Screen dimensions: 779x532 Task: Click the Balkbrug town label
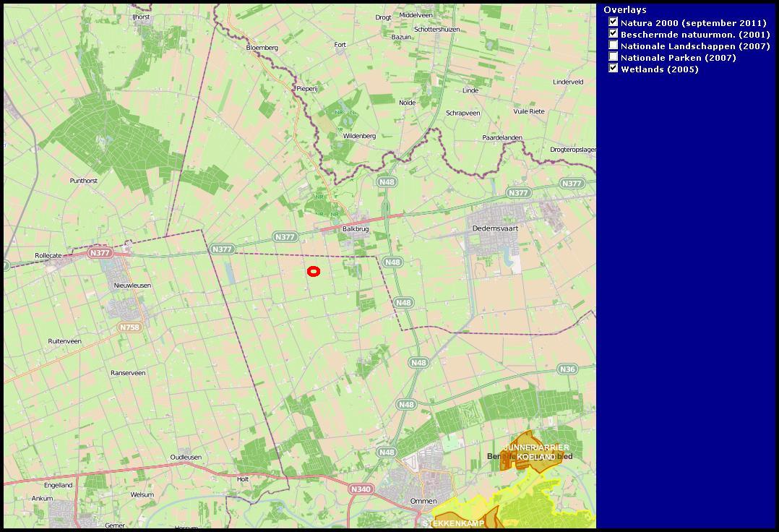tap(356, 229)
